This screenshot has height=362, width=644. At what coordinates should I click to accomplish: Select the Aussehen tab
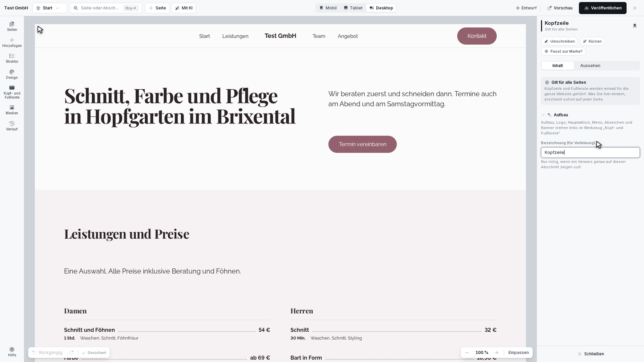click(x=590, y=66)
